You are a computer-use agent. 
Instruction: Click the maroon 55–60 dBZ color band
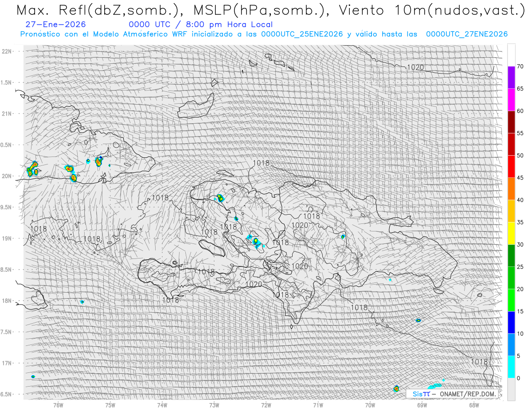[511, 122]
